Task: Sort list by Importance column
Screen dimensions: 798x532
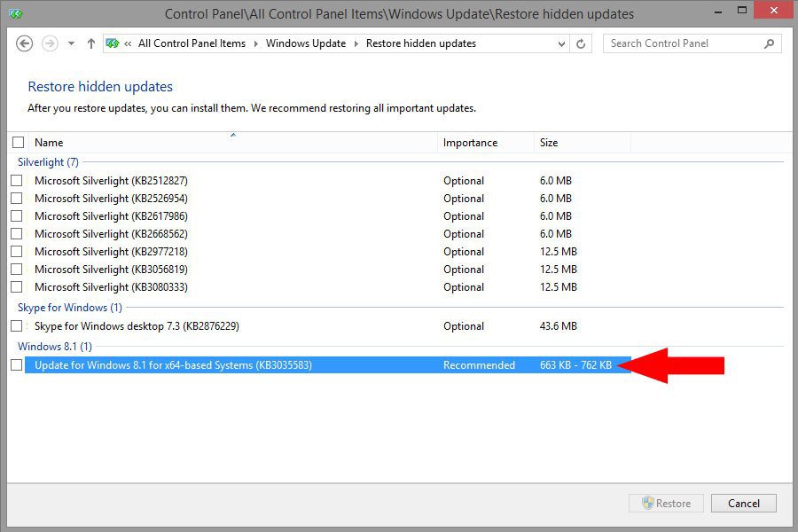Action: pos(486,143)
